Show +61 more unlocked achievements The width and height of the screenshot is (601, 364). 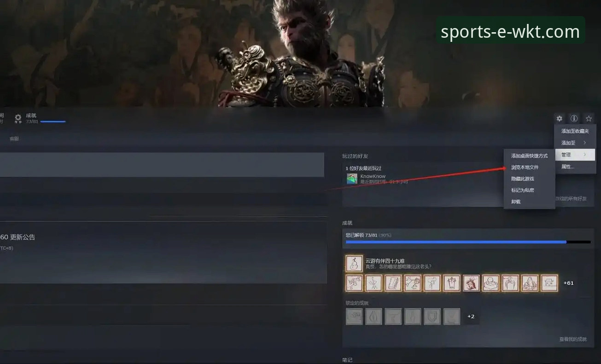pos(569,283)
